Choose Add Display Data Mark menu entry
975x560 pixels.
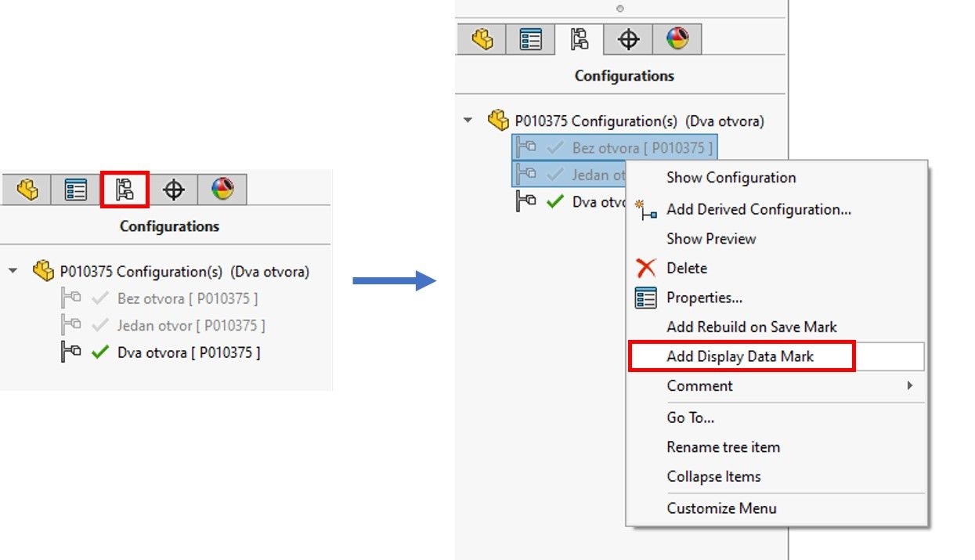pyautogui.click(x=740, y=356)
